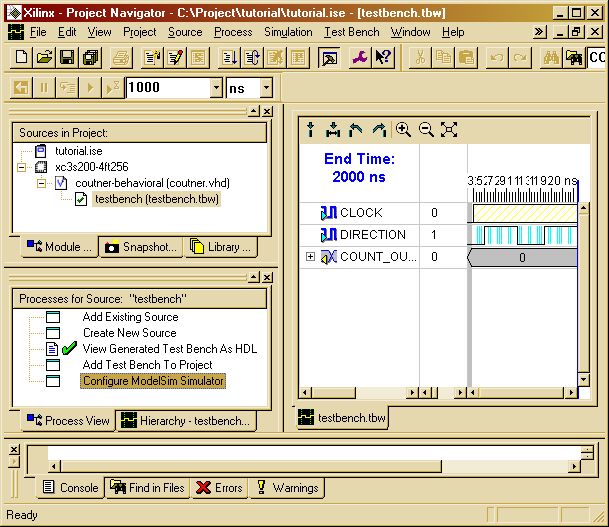Open the Simulation menu
This screenshot has height=527, width=609.
click(x=288, y=32)
